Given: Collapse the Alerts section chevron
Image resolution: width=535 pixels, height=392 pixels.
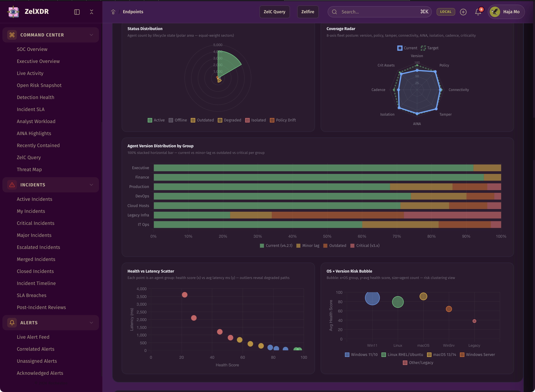Looking at the screenshot, I should click(x=91, y=323).
